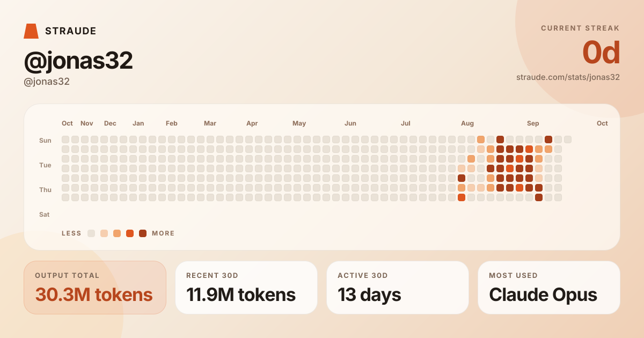The image size is (644, 338).
Task: Click the orange Straude logo icon
Action: (x=31, y=31)
